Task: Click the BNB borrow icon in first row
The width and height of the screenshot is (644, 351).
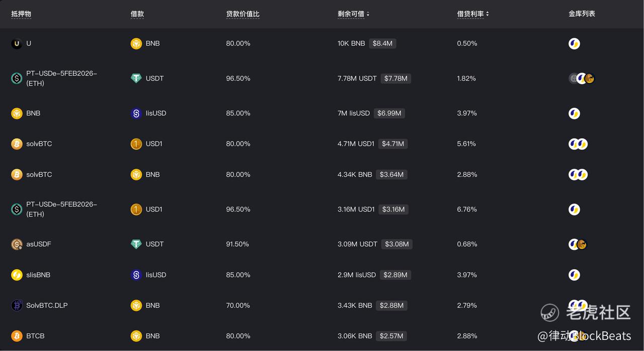Action: coord(136,44)
